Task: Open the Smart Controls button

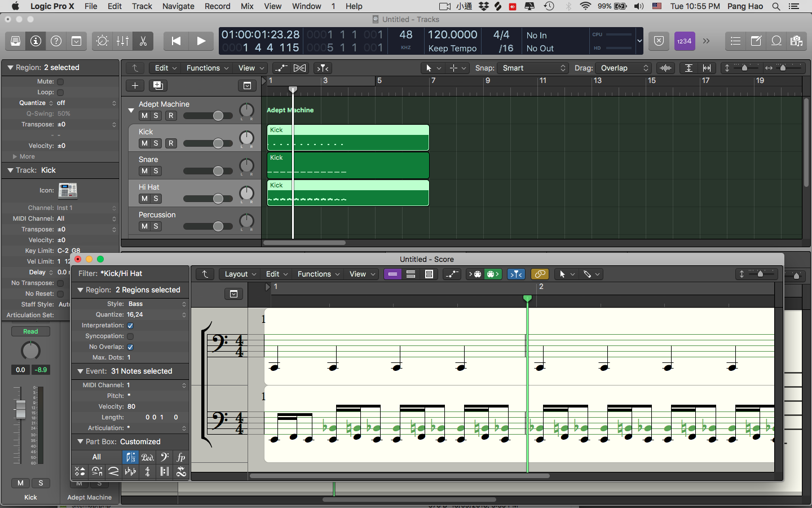Action: click(x=102, y=41)
